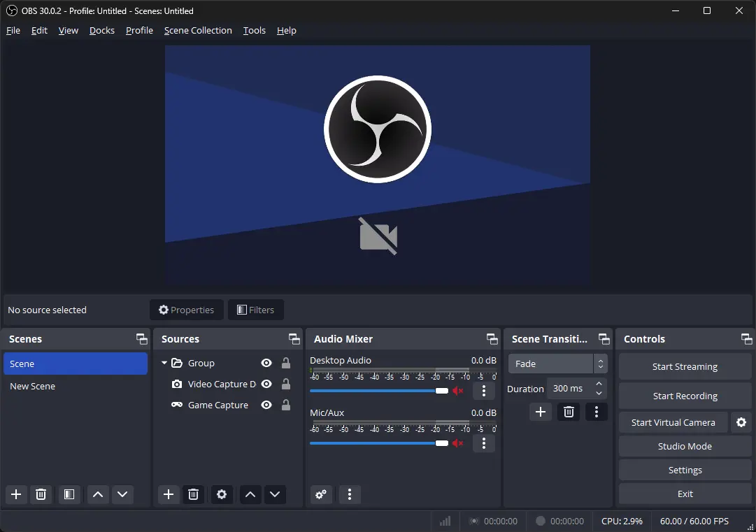Adjust the Mic/Aux volume slider
The image size is (756, 532).
(379, 443)
